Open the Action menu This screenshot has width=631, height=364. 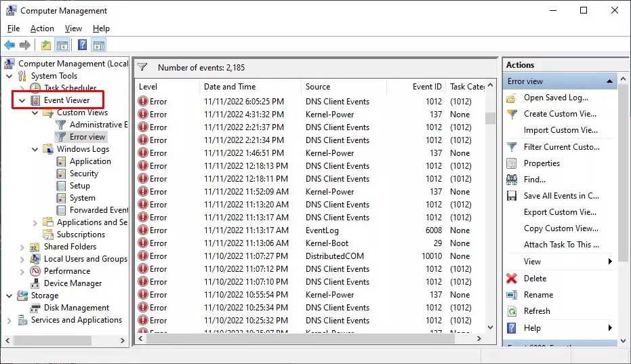42,28
